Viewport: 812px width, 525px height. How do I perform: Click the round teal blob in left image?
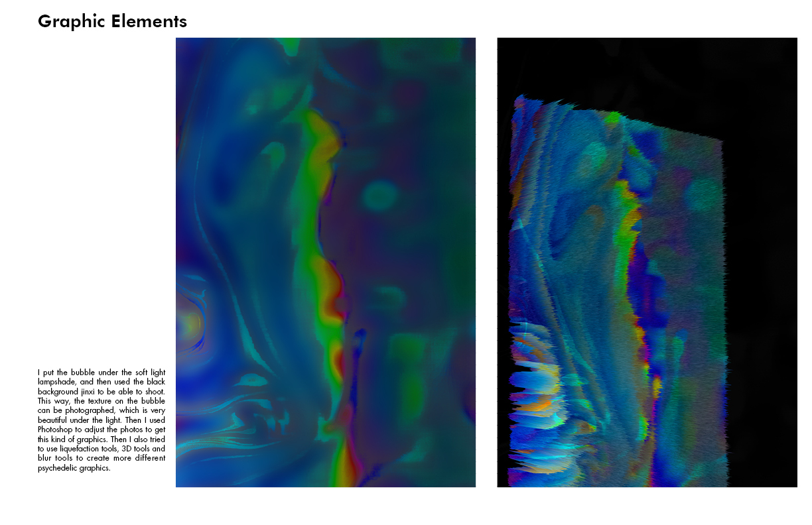pyautogui.click(x=379, y=195)
